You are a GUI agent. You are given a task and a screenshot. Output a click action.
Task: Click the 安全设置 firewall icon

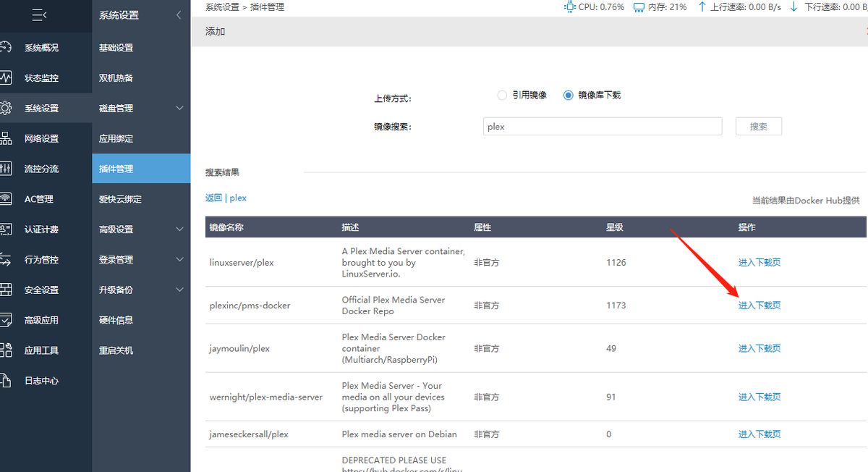(6, 290)
